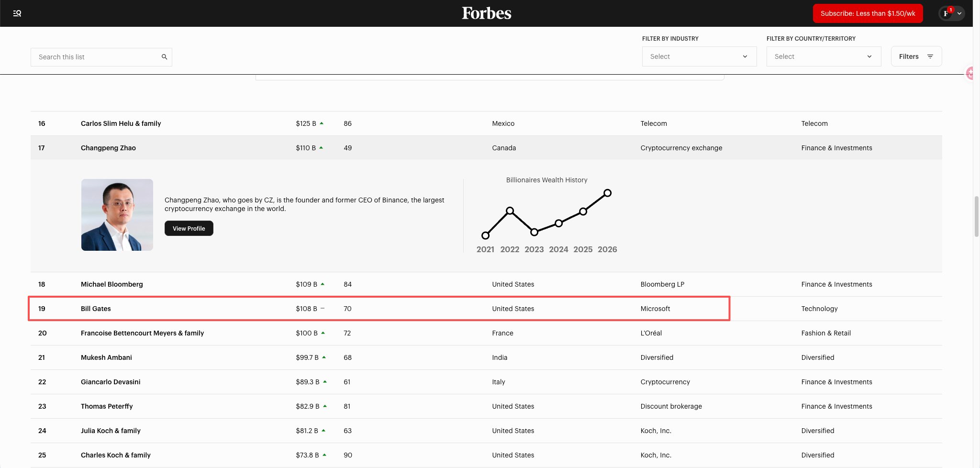Click the View Profile button
Screen dimensions: 980x468
(x=189, y=228)
